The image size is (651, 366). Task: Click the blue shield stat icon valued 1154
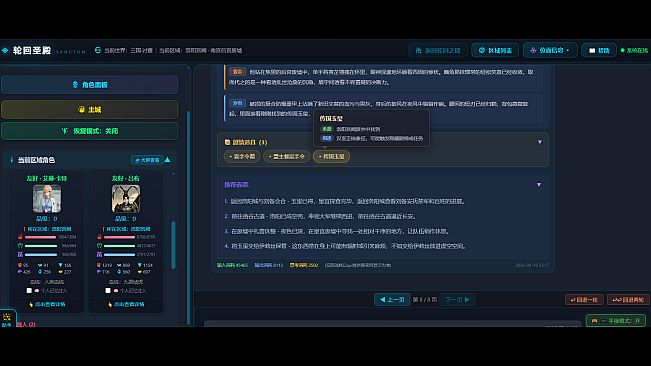(140, 265)
